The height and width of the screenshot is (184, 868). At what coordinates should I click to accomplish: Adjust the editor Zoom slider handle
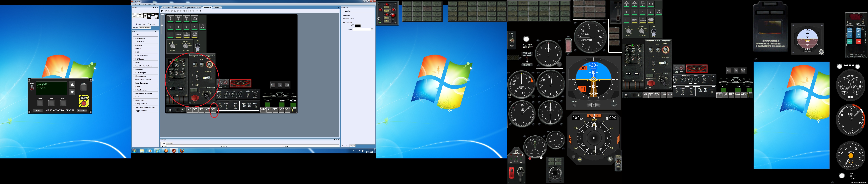162,25
